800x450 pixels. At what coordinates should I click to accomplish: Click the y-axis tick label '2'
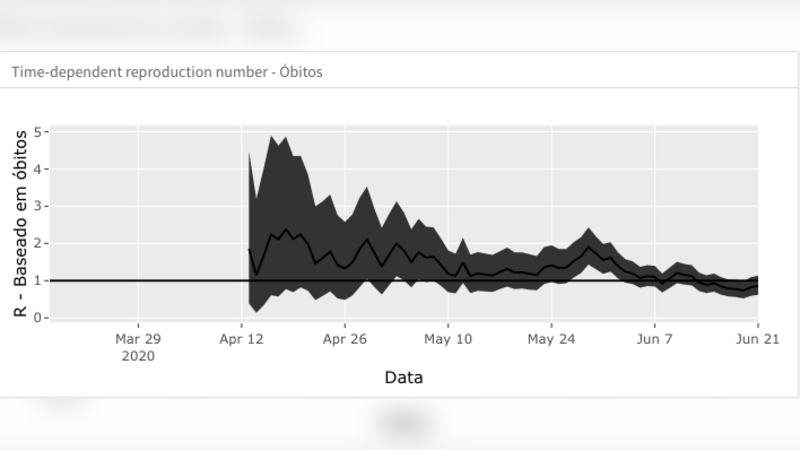coord(37,243)
